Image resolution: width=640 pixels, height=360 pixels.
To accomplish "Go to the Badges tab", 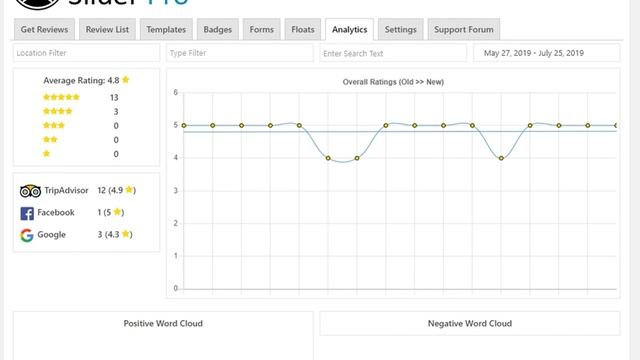I will coord(218,29).
